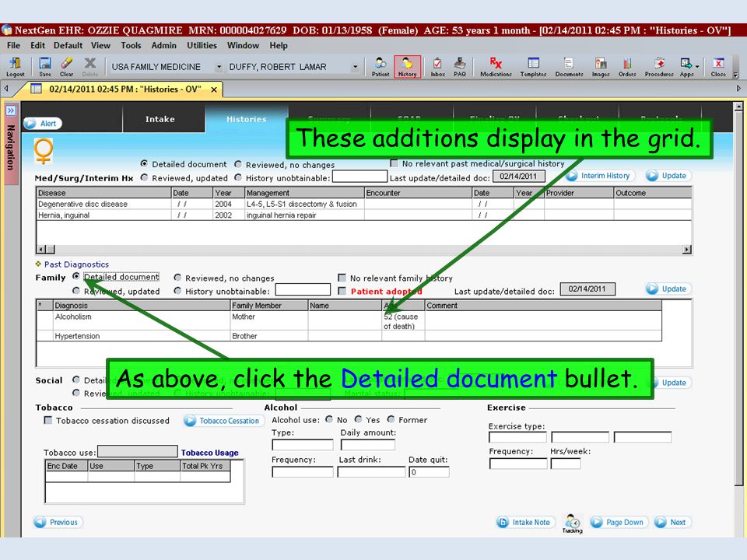Open the practice dropdown USA FAMILY MEDICINE
Screen dimensions: 747x560
[x=219, y=67]
